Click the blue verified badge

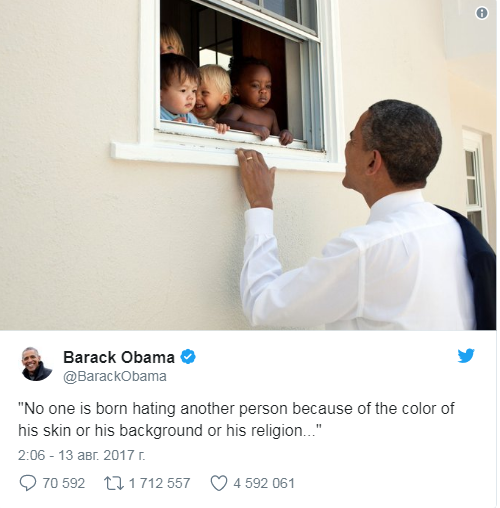[x=188, y=357]
